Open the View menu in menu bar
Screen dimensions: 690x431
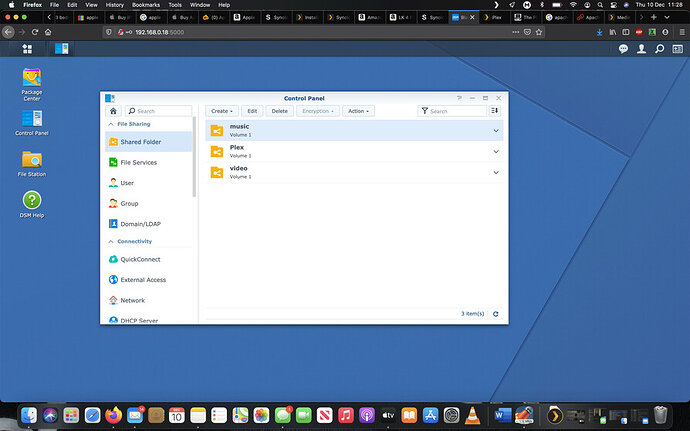click(x=92, y=5)
